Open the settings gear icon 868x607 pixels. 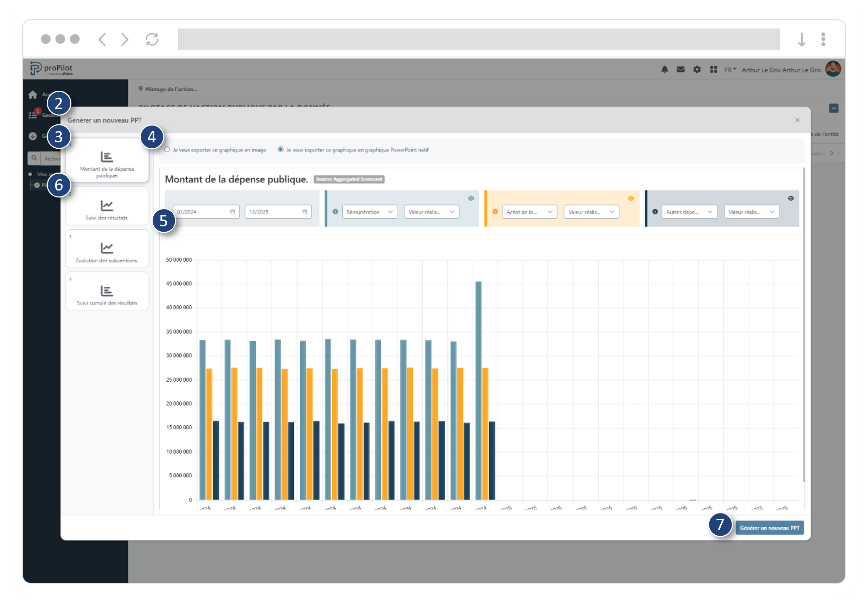pyautogui.click(x=697, y=70)
